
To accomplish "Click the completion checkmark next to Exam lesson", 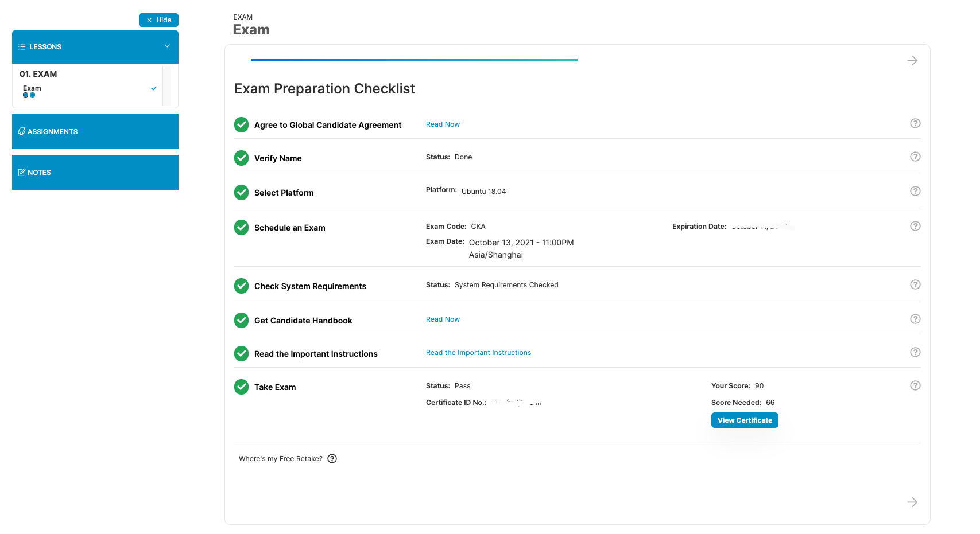I will (153, 88).
